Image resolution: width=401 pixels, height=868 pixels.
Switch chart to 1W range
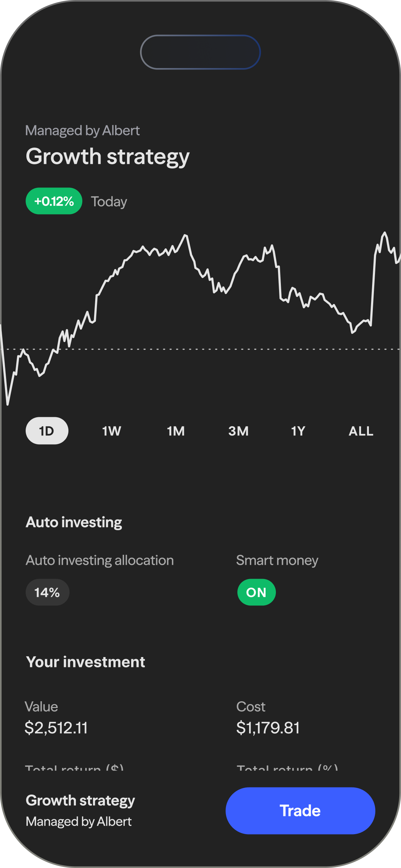click(112, 431)
